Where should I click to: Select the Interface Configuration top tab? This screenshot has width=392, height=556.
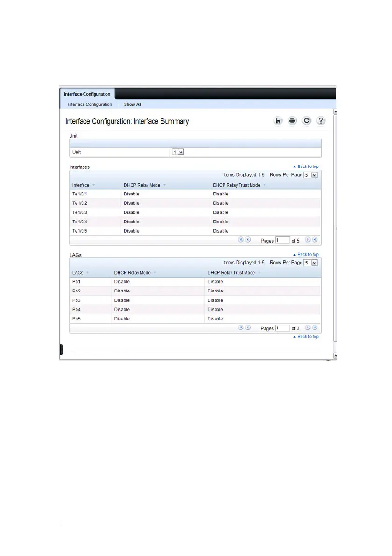coord(87,94)
